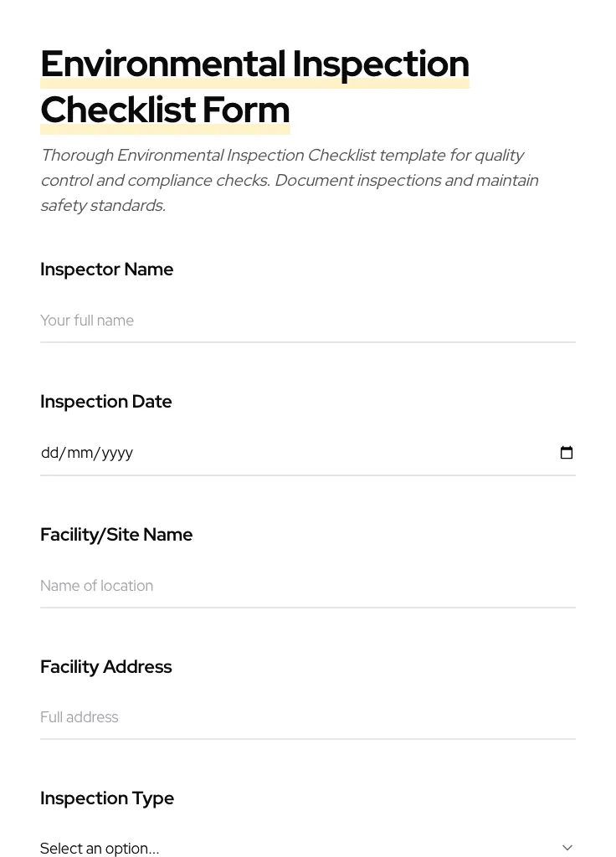Click the dd/mm/yyyy date field
Screen dimensions: 616x857
pyautogui.click(x=251, y=452)
